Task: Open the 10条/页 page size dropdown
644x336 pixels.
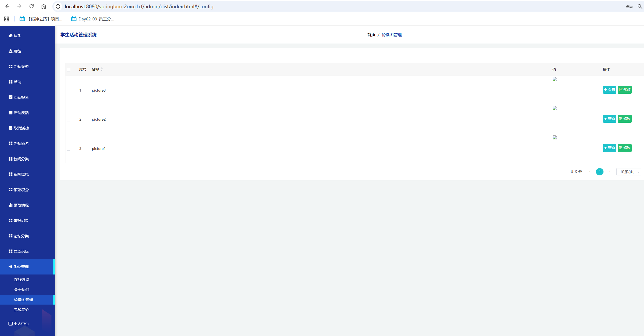Action: point(629,172)
